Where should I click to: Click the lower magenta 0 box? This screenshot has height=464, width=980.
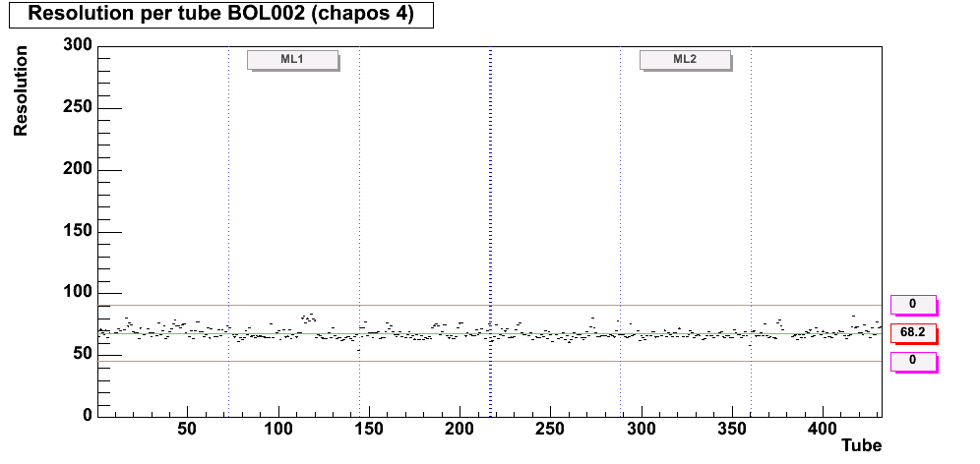point(913,362)
